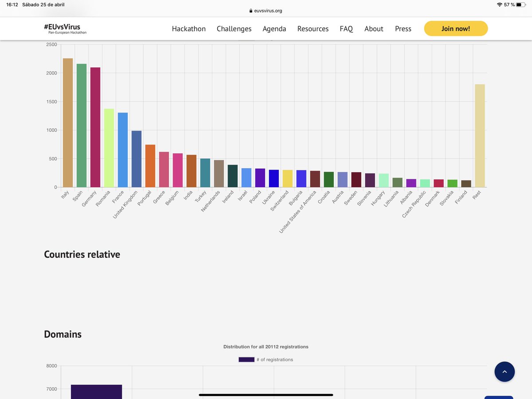
Task: Open the Agenda section
Action: click(x=274, y=29)
